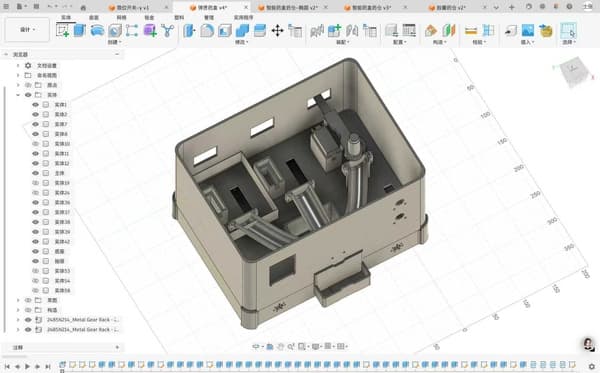
Task: Open the Assemble panel dropdown
Action: coord(342,42)
